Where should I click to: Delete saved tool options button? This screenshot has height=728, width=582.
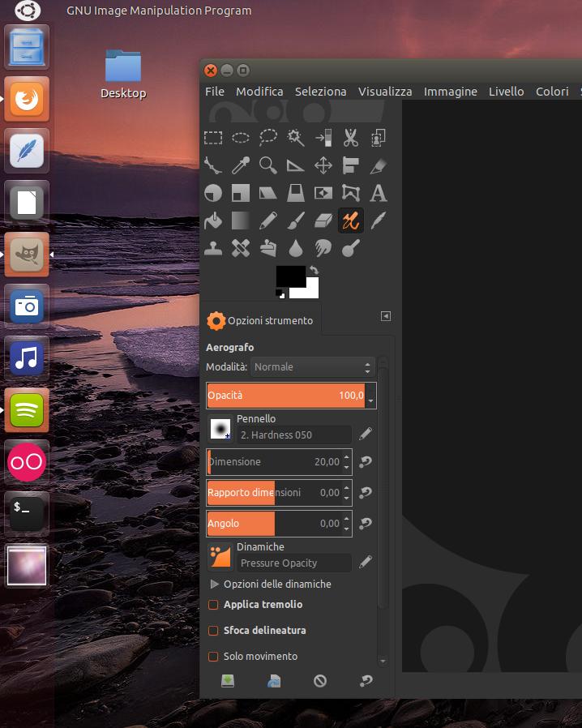coord(319,681)
